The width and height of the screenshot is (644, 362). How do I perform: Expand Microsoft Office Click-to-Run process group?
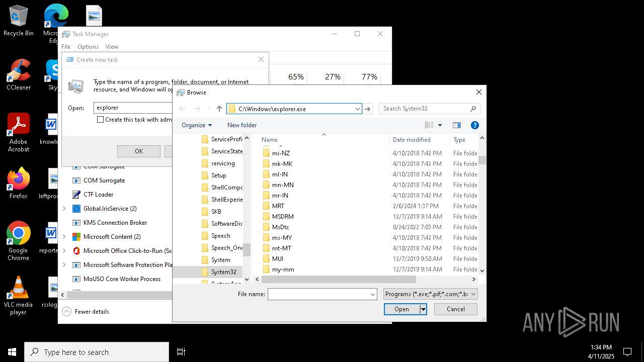click(64, 250)
